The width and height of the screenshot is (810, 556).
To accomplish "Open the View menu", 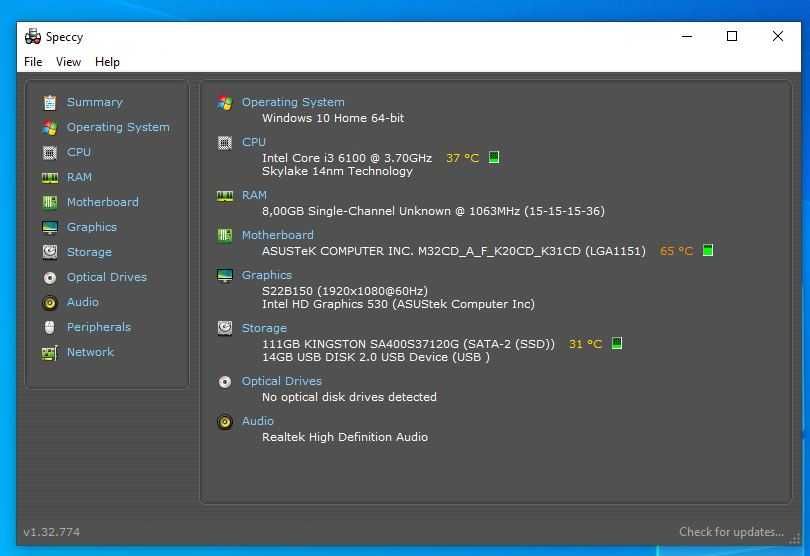I will tap(68, 62).
